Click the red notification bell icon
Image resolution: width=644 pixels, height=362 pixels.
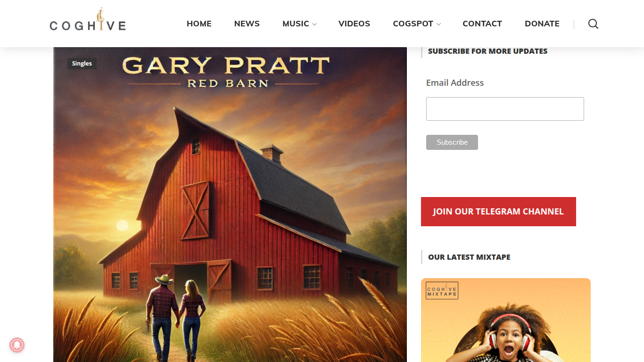point(17,345)
